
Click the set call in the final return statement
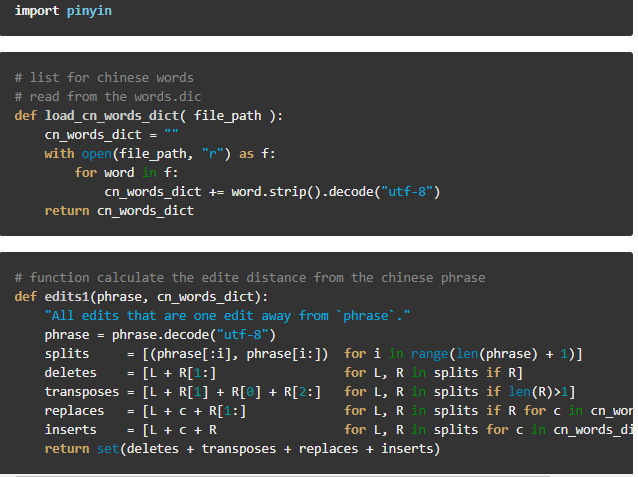108,449
